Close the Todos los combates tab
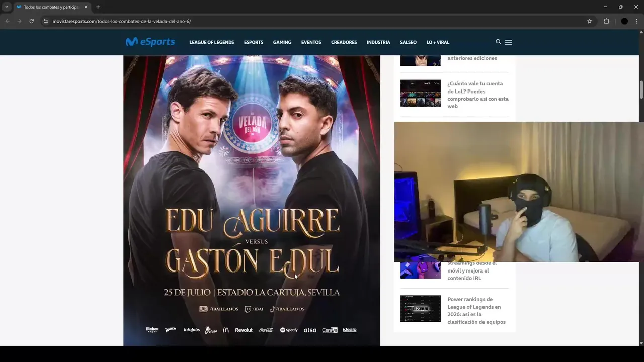The image size is (644, 362). tap(86, 7)
